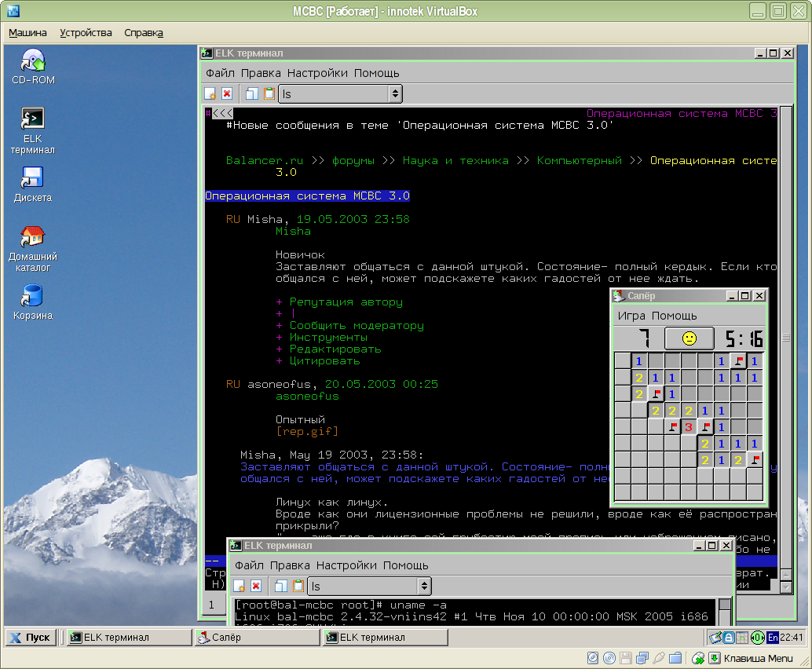Image resolution: width=812 pixels, height=669 pixels.
Task: Click the clock showing 22:41
Action: coord(792,638)
